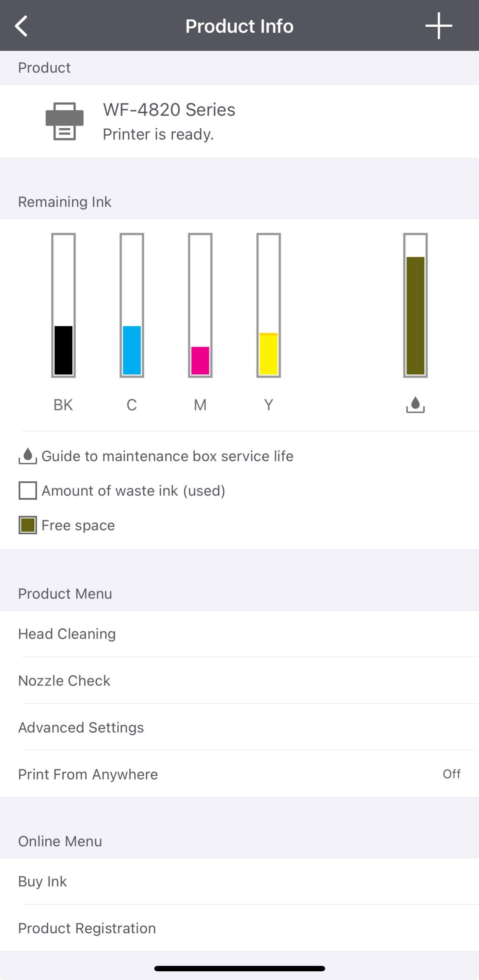Tap the Free space legend swatch
479x980 pixels.
click(28, 525)
